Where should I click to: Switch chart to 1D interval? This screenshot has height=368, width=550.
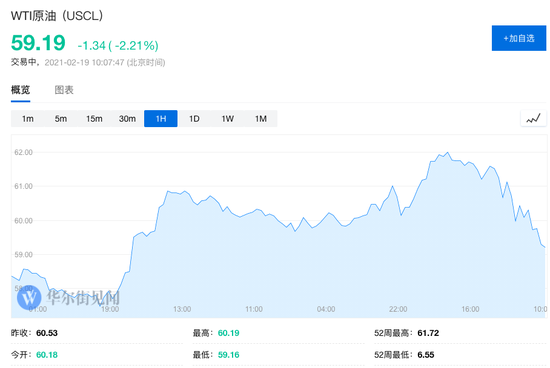[x=194, y=119]
